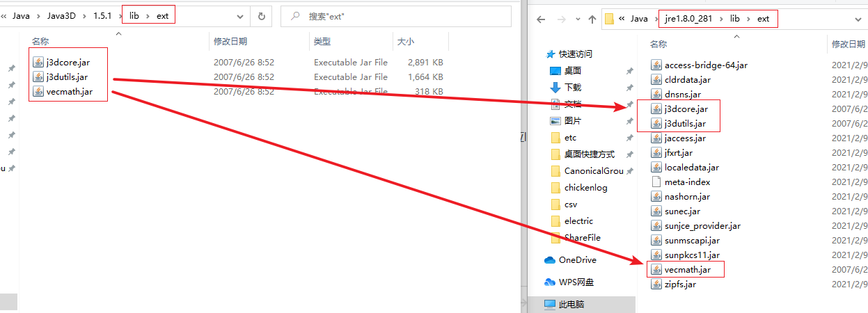Image resolution: width=868 pixels, height=313 pixels.
Task: Sort by the 修改日期 column in left pane
Action: click(x=230, y=42)
